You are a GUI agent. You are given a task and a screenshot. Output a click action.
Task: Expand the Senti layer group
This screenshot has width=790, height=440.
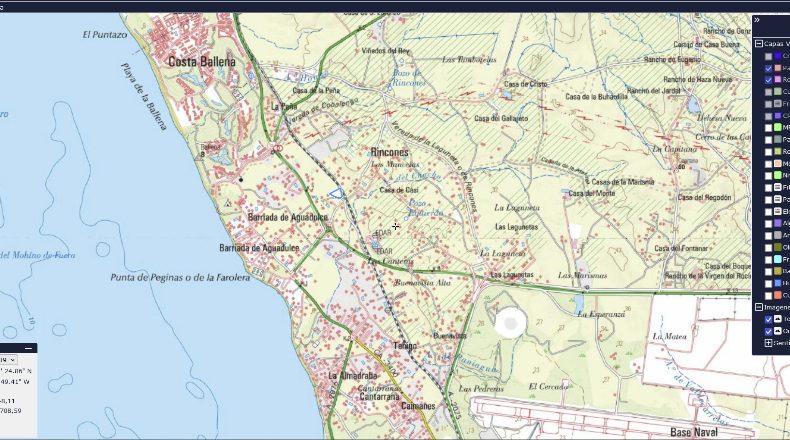768,343
